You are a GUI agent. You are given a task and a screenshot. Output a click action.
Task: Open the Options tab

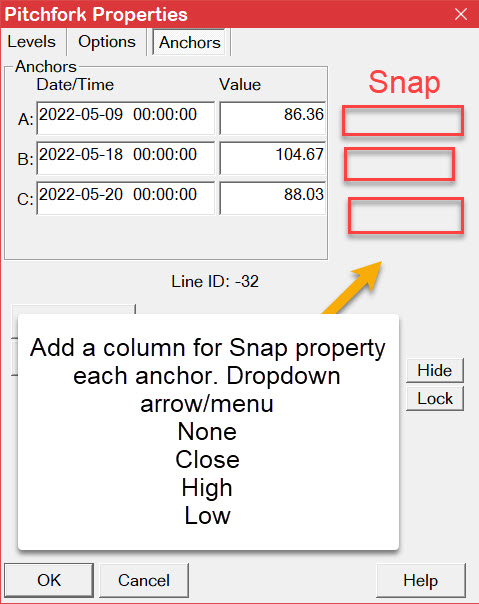coord(107,42)
